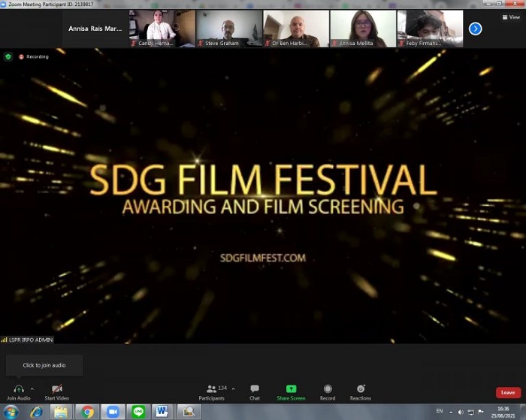Image resolution: width=526 pixels, height=420 pixels.
Task: Click the Click to join audio tooltip
Action: tap(44, 365)
